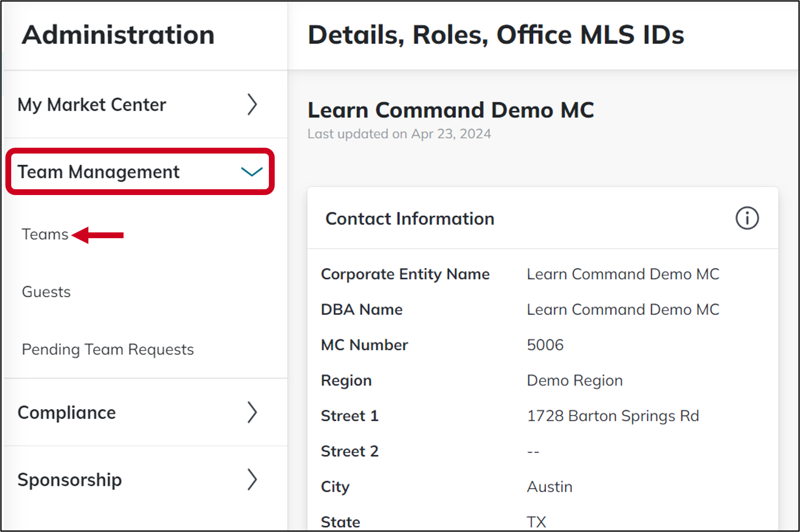Click the Sponsorship chevron icon

click(x=253, y=480)
